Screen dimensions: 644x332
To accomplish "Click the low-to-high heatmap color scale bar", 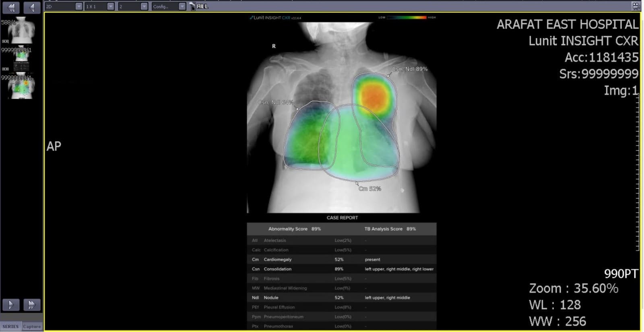I will pos(407,17).
